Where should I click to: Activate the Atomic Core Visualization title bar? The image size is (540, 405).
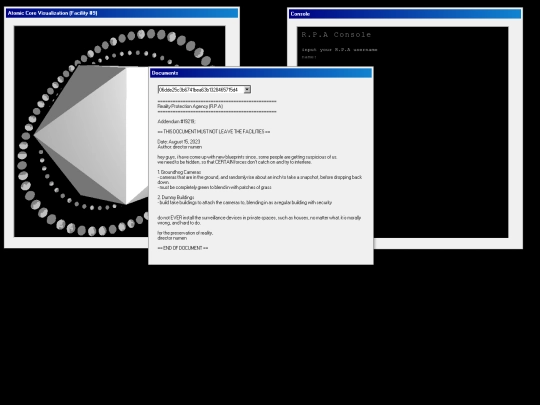pyautogui.click(x=122, y=13)
